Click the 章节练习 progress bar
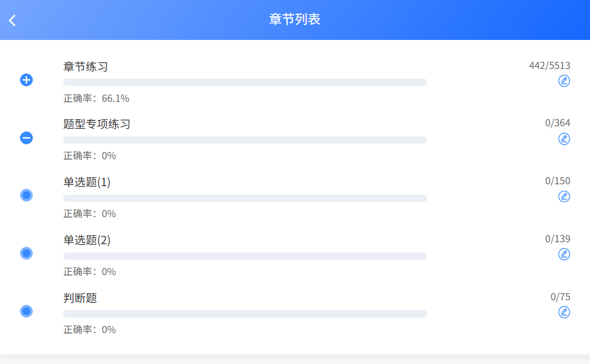 point(245,82)
